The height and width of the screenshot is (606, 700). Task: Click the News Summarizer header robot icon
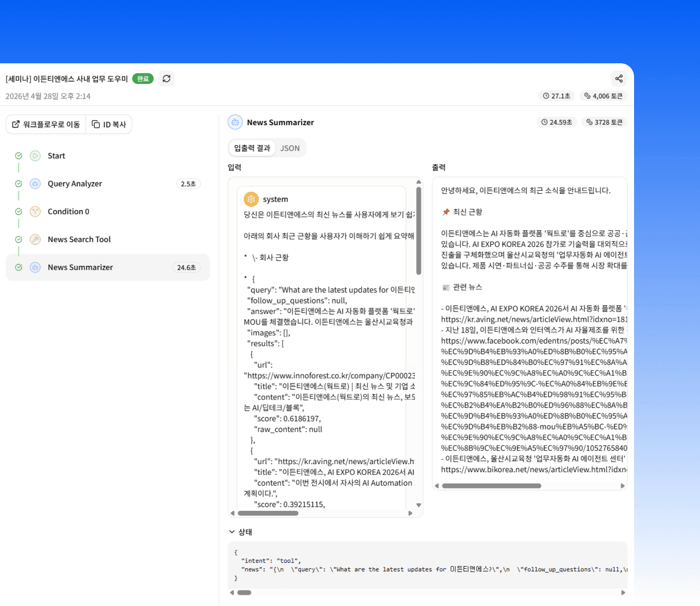[235, 122]
